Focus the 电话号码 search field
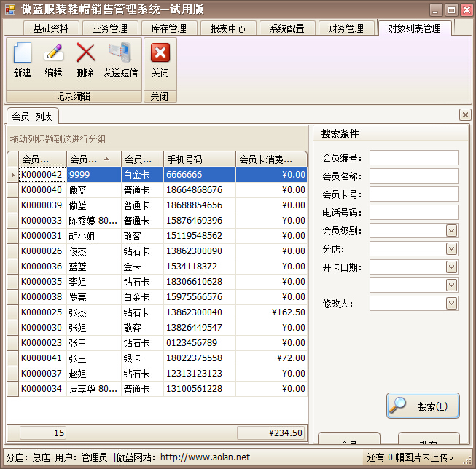The height and width of the screenshot is (469, 476). click(x=413, y=213)
